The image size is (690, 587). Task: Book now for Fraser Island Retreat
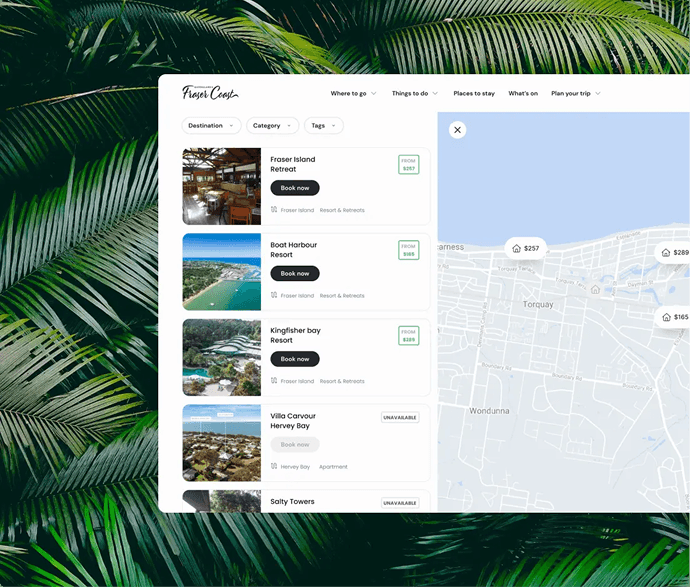click(295, 188)
